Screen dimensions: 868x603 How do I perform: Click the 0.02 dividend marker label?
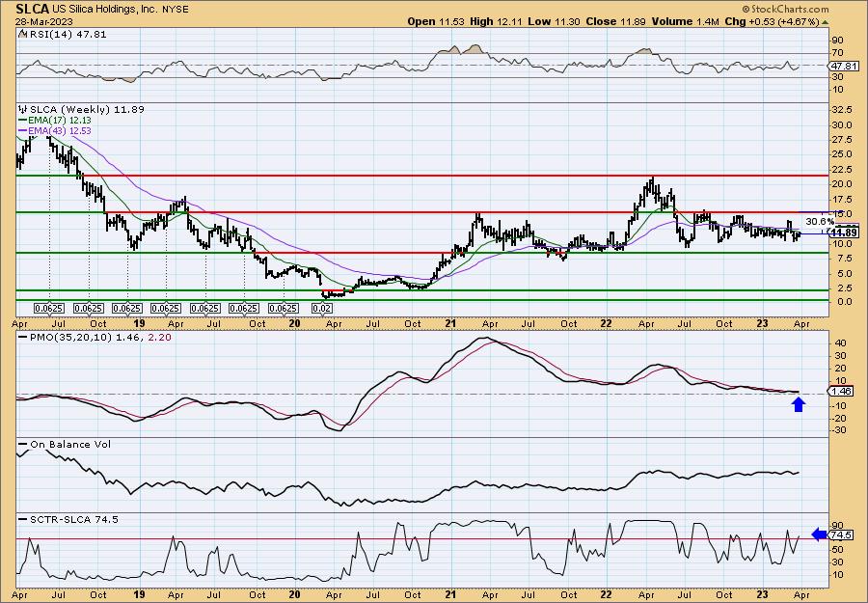pos(322,309)
